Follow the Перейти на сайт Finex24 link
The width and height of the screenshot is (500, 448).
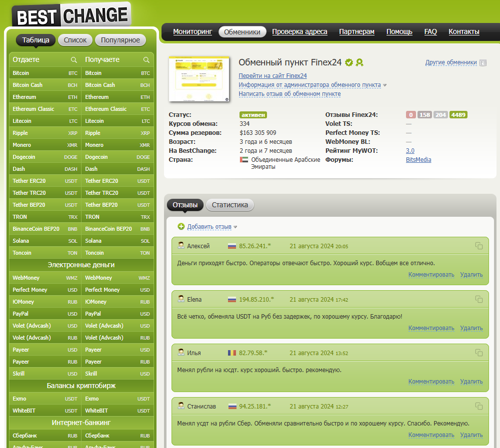[272, 76]
